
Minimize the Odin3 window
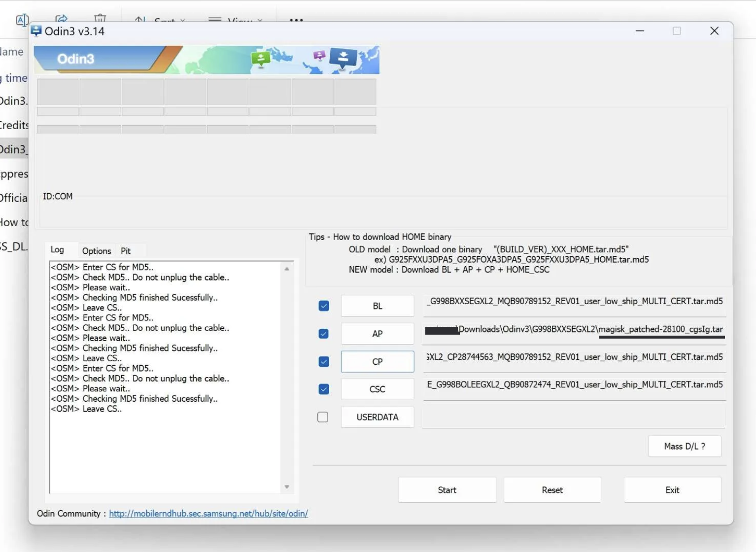(640, 31)
